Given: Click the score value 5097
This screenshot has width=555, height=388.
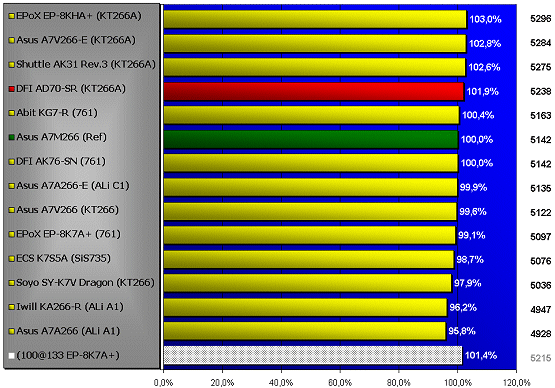Looking at the screenshot, I should 541,236.
